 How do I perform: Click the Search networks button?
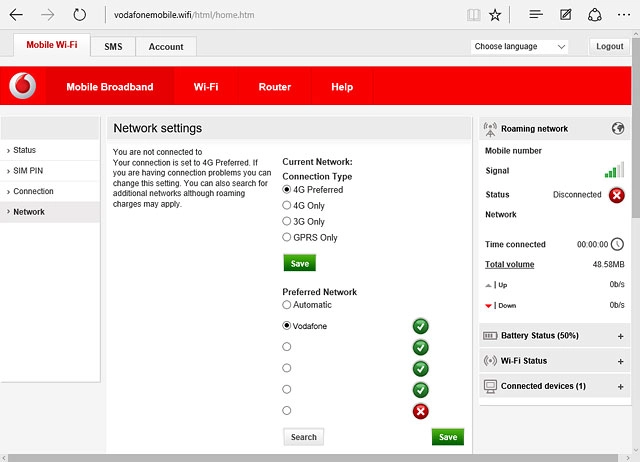[303, 437]
